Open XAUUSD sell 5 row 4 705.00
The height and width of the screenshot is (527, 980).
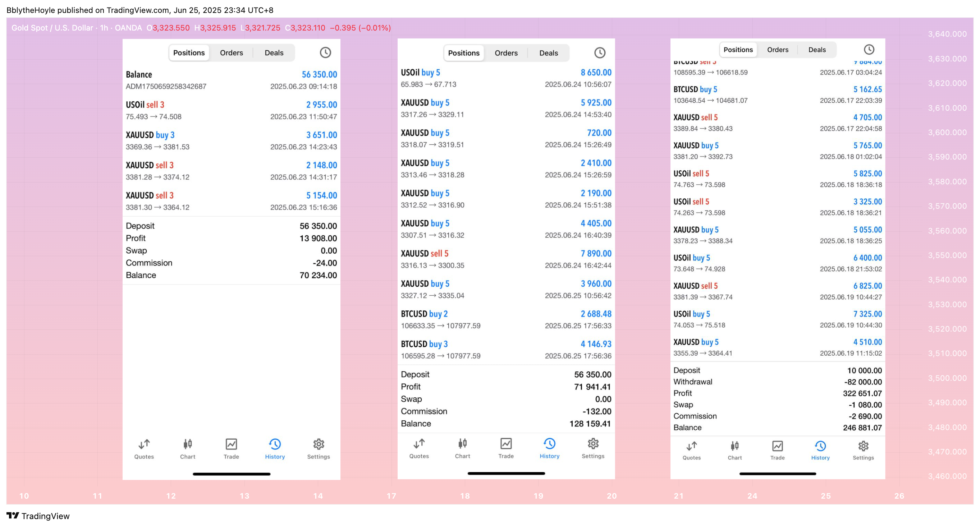778,123
